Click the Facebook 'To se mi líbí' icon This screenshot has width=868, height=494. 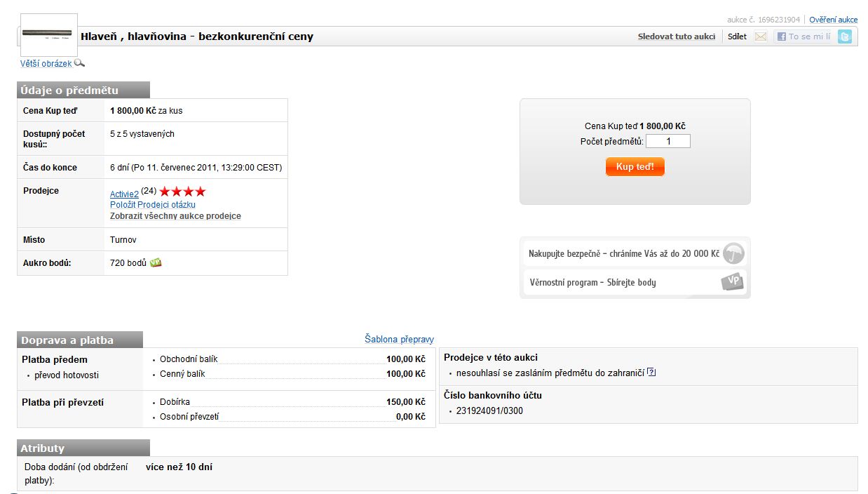pyautogui.click(x=781, y=36)
